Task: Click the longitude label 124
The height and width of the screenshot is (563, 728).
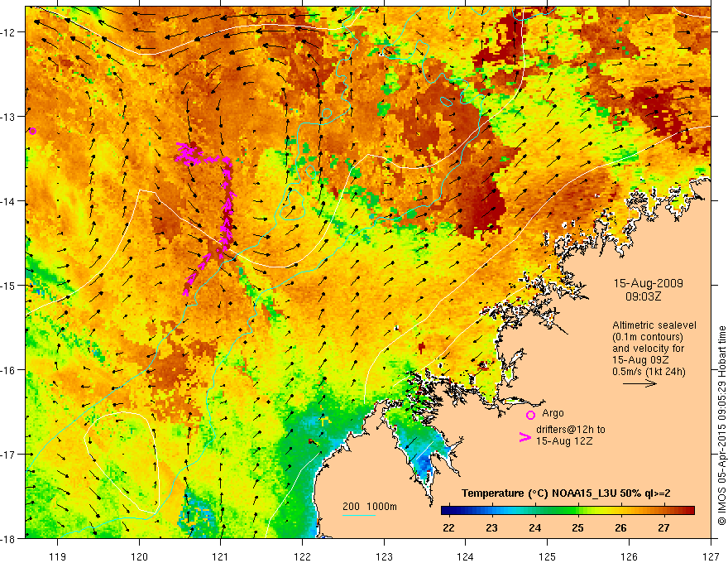Action: (x=466, y=556)
